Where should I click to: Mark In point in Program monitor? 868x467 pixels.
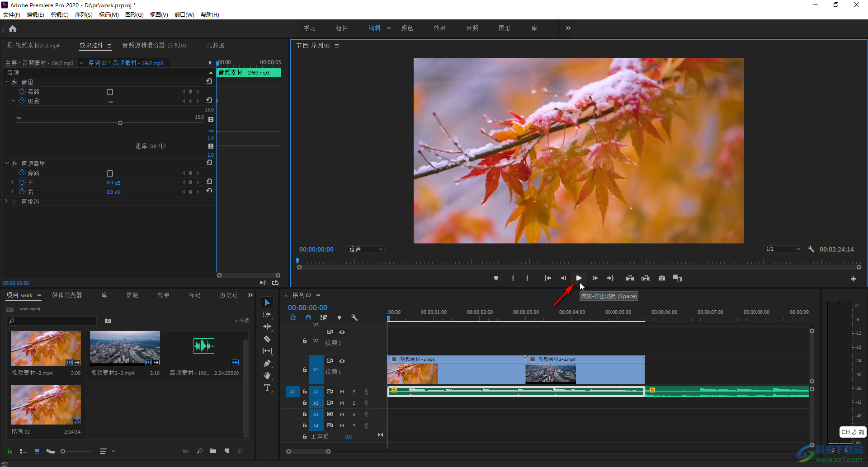click(513, 278)
